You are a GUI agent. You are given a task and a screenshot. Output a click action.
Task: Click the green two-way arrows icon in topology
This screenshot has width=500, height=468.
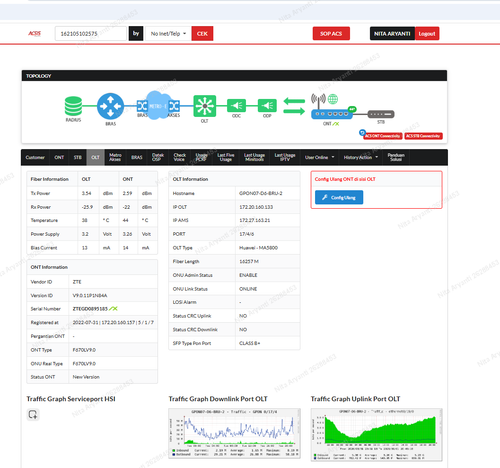click(294, 106)
